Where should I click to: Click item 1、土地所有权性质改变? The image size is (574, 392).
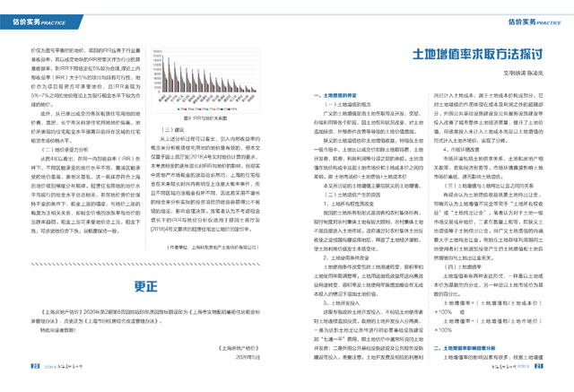[x=349, y=204]
